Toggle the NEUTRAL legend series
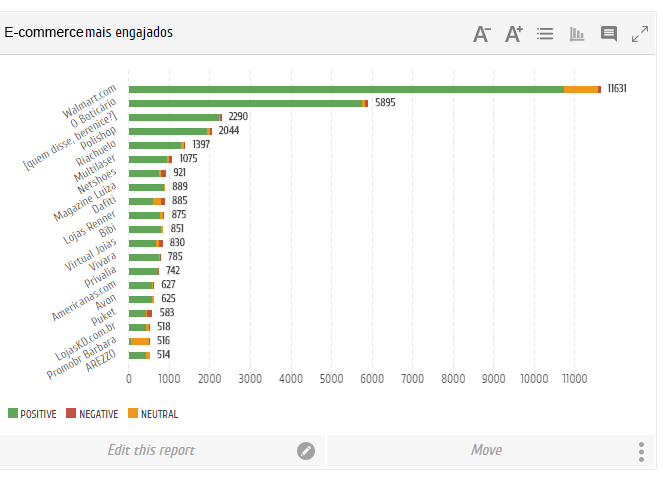This screenshot has height=482, width=663. 153,414
